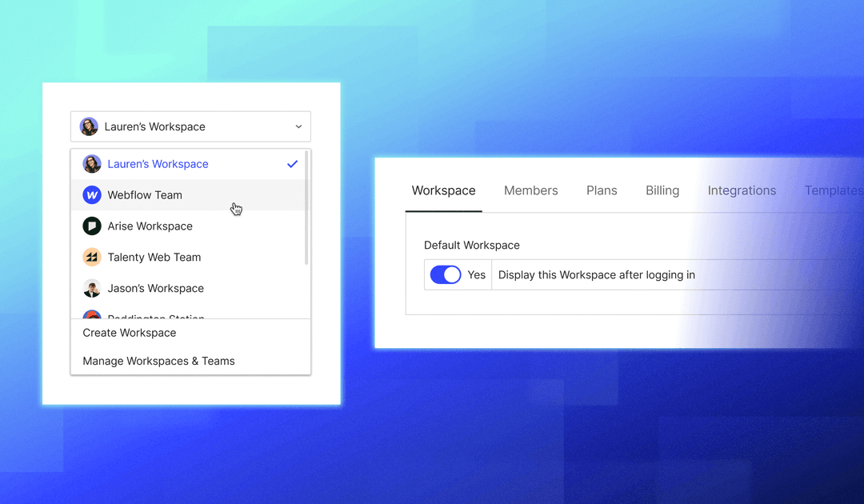
Task: Switch to the Members tab
Action: 530,190
